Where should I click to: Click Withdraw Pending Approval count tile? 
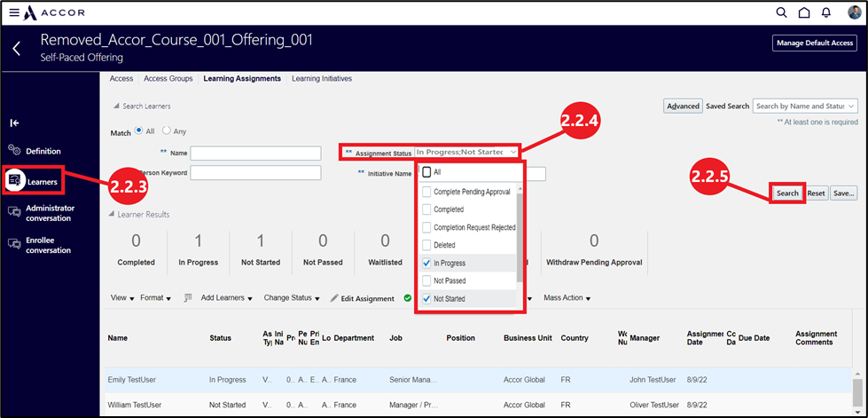594,250
